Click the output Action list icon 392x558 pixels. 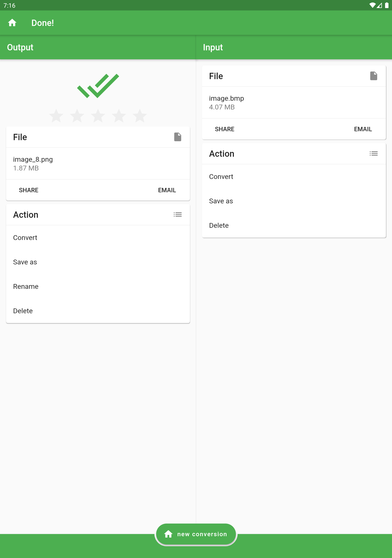coord(177,215)
